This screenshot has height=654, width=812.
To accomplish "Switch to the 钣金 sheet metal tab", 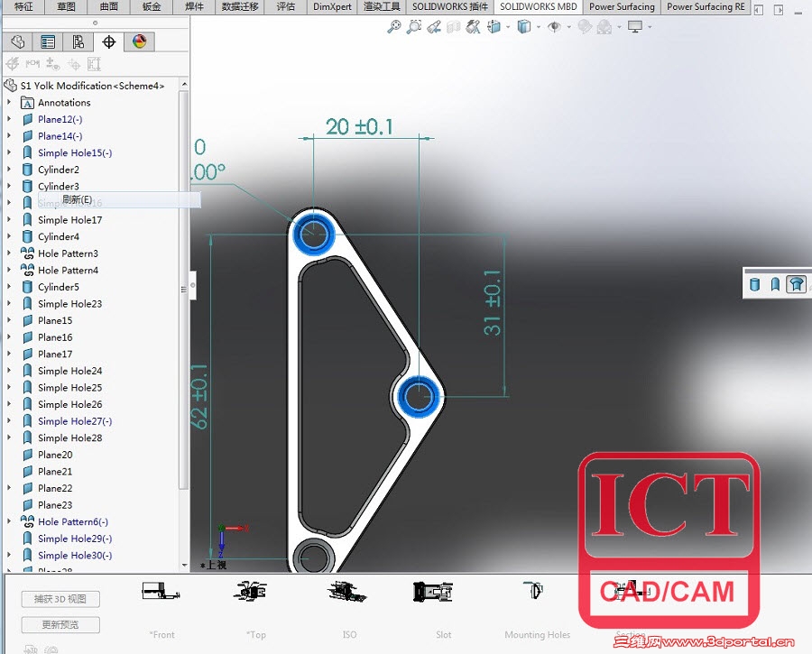I will click(x=152, y=6).
